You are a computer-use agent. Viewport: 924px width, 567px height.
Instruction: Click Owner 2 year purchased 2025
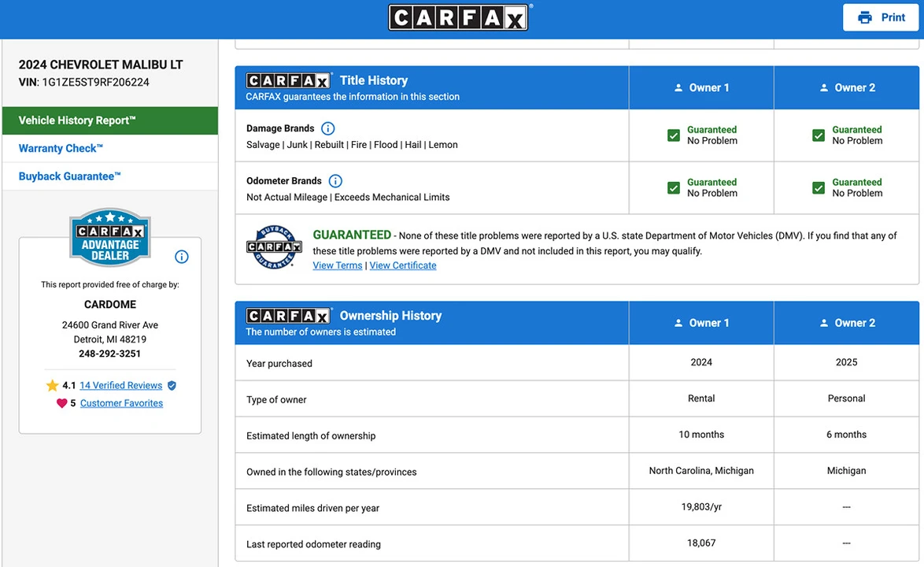(846, 362)
